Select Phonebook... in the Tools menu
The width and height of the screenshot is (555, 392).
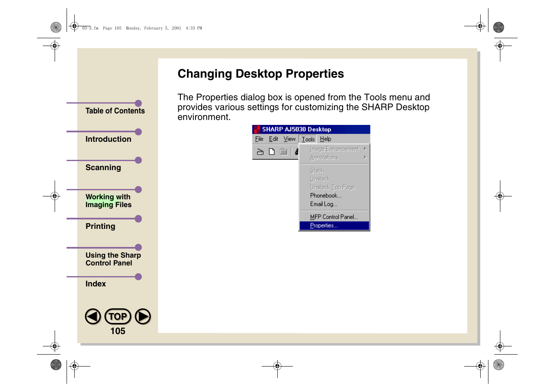click(334, 196)
